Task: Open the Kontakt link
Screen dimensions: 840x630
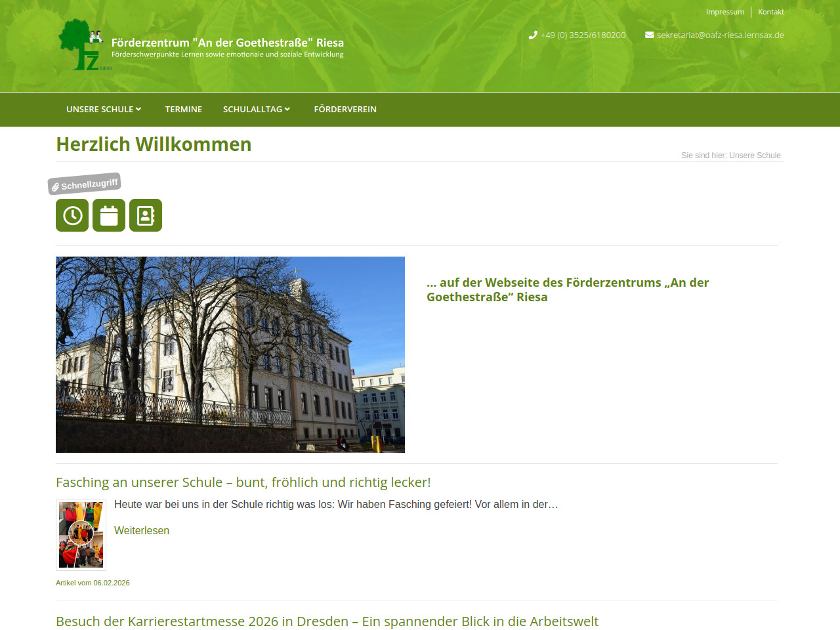Action: tap(770, 12)
